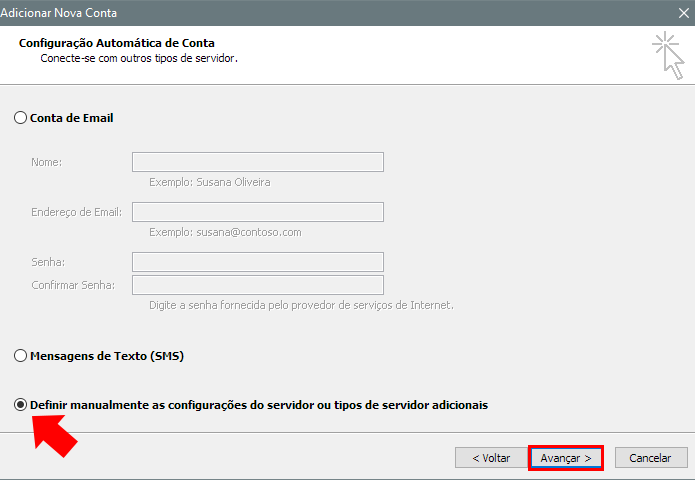The height and width of the screenshot is (480, 695).
Task: Click the 'Digite a senha fornecida' hint text
Action: coord(301,305)
